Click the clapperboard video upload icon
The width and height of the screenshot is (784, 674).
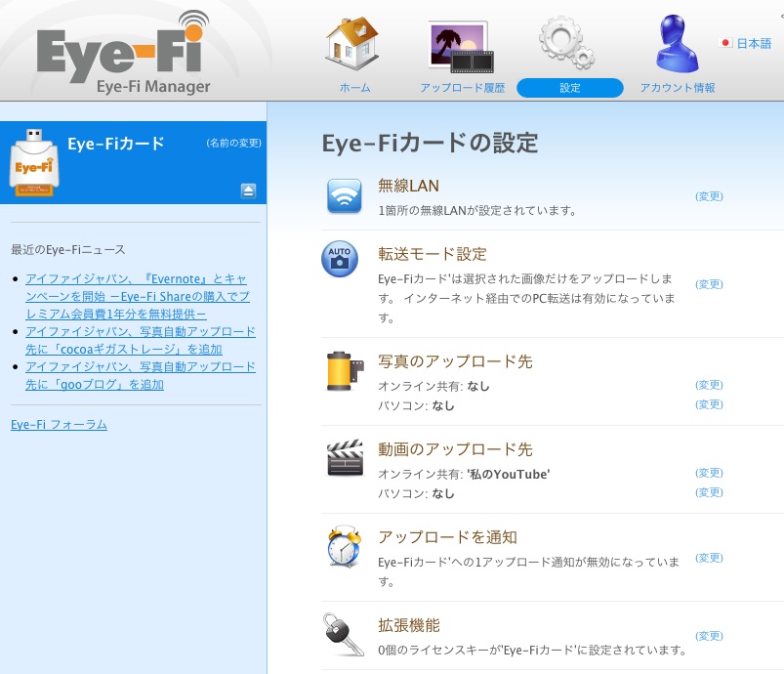pyautogui.click(x=345, y=457)
